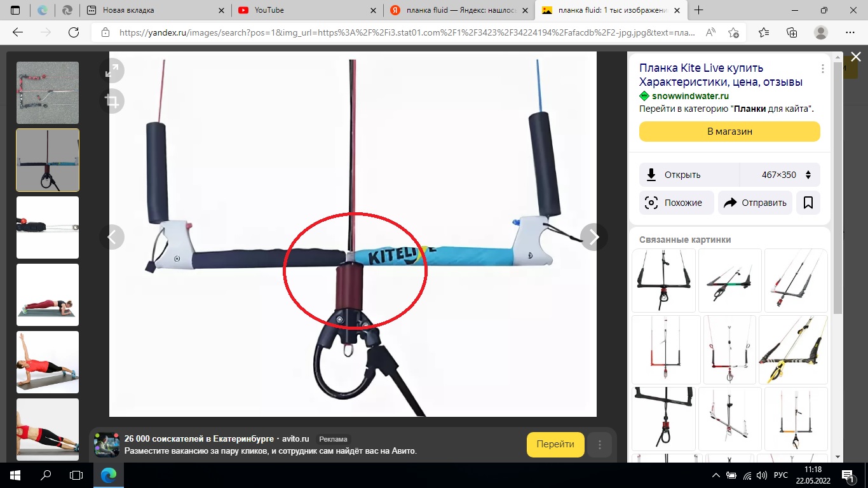Open the ad options three-dot button

(599, 444)
